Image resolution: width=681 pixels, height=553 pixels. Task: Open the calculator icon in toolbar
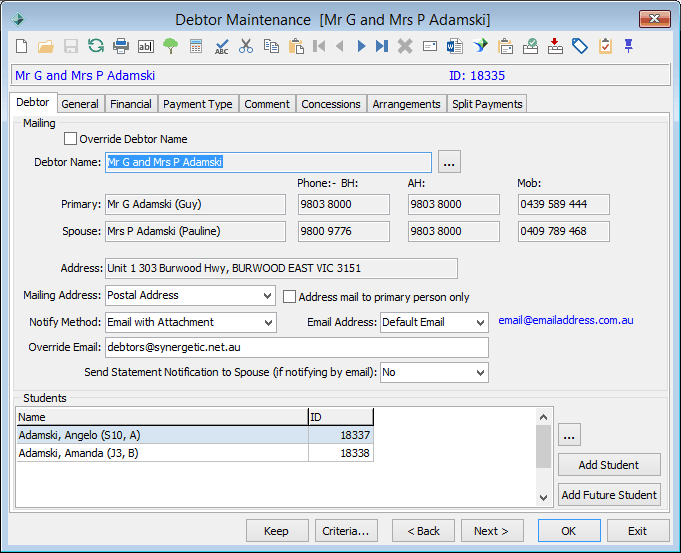click(x=196, y=46)
